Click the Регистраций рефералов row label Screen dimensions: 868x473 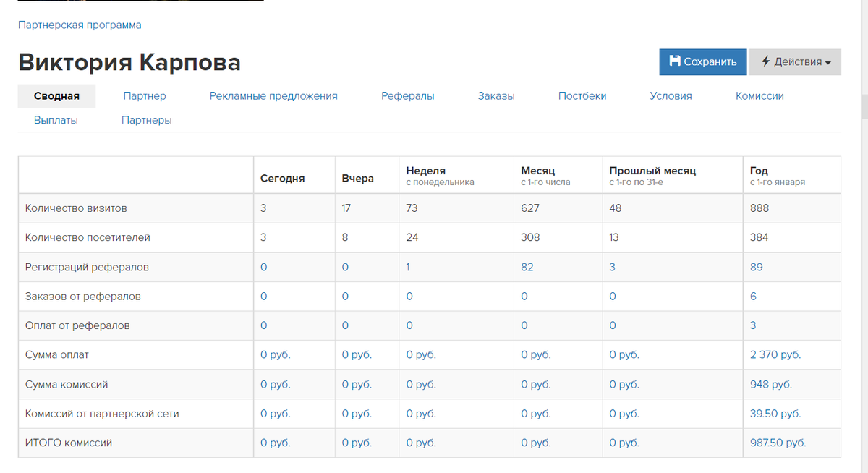pos(87,267)
